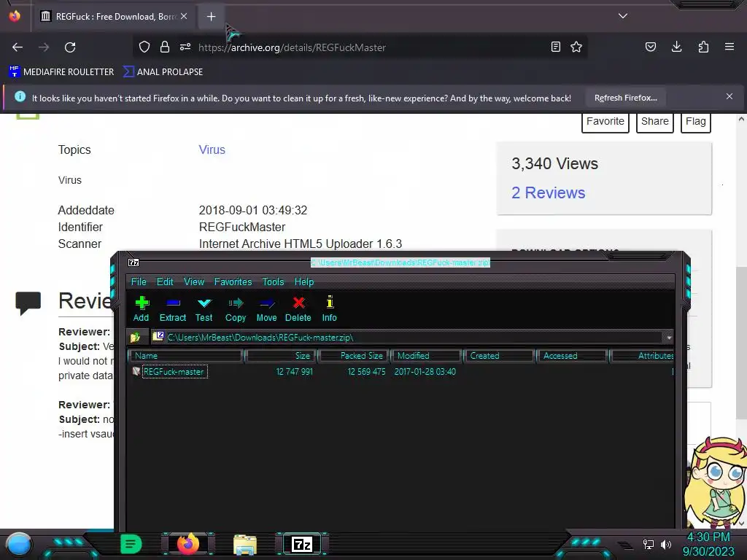This screenshot has width=747, height=560.
Task: Open Firefox tracking protection shield
Action: 144,47
